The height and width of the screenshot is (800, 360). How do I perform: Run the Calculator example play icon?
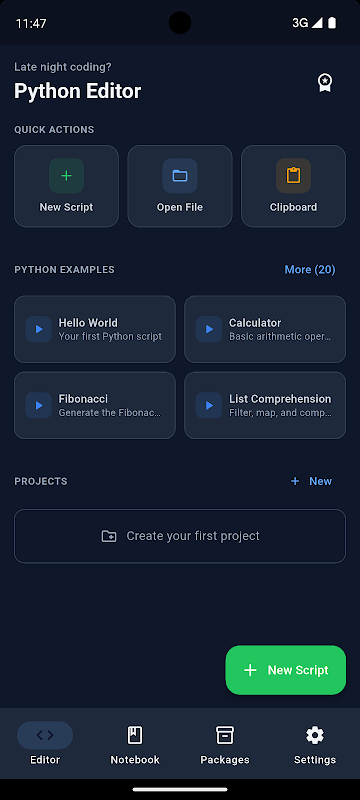coord(209,329)
